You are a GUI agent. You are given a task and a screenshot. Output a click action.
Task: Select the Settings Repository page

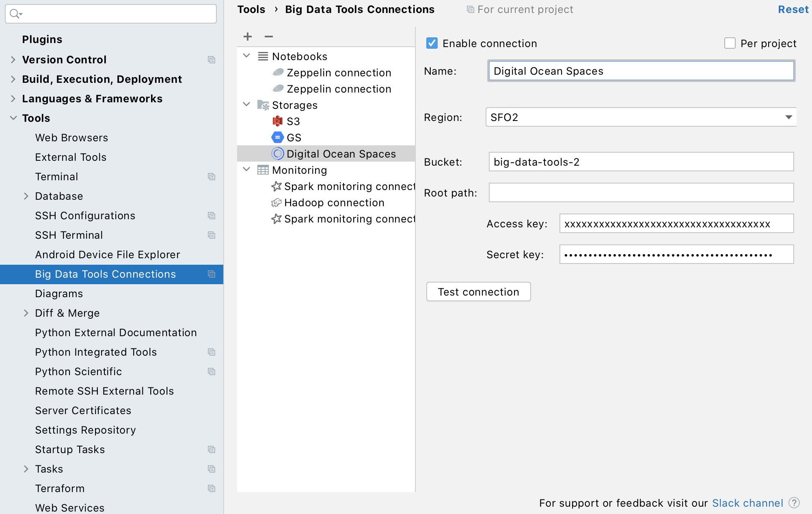tap(85, 430)
